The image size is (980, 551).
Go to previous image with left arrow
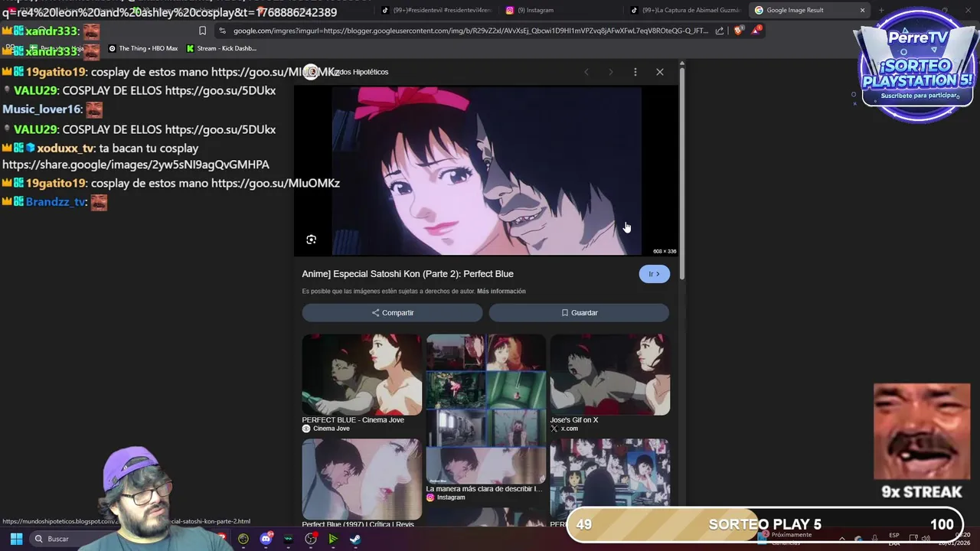(586, 72)
